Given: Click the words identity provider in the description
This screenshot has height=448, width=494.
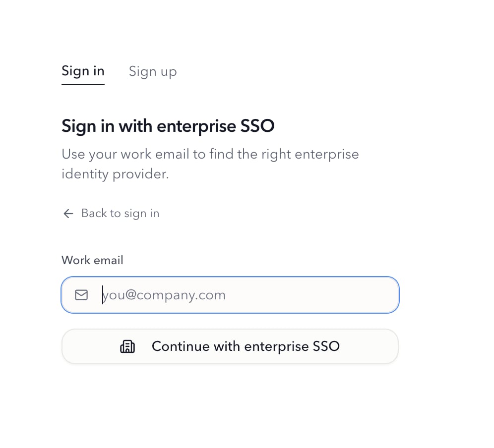Looking at the screenshot, I should pos(115,174).
